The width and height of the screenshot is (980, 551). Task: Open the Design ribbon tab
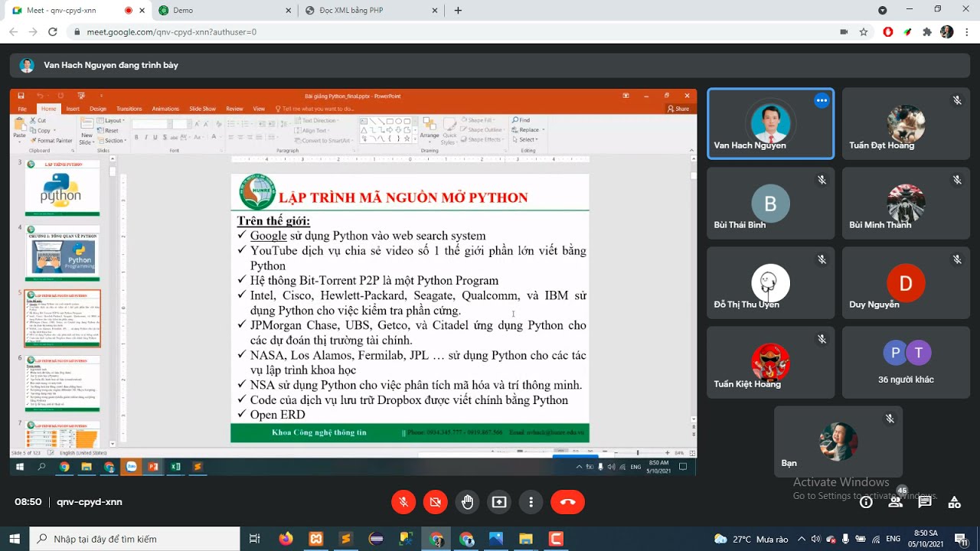98,109
